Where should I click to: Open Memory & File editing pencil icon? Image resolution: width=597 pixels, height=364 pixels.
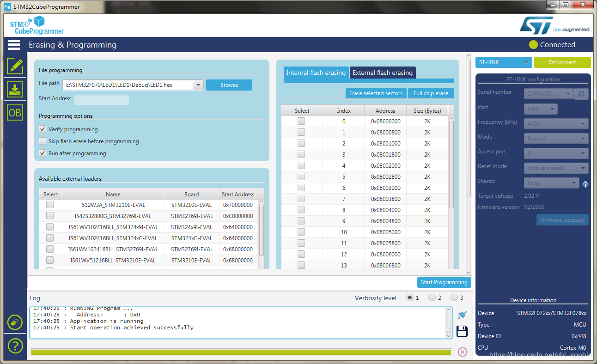coord(15,66)
